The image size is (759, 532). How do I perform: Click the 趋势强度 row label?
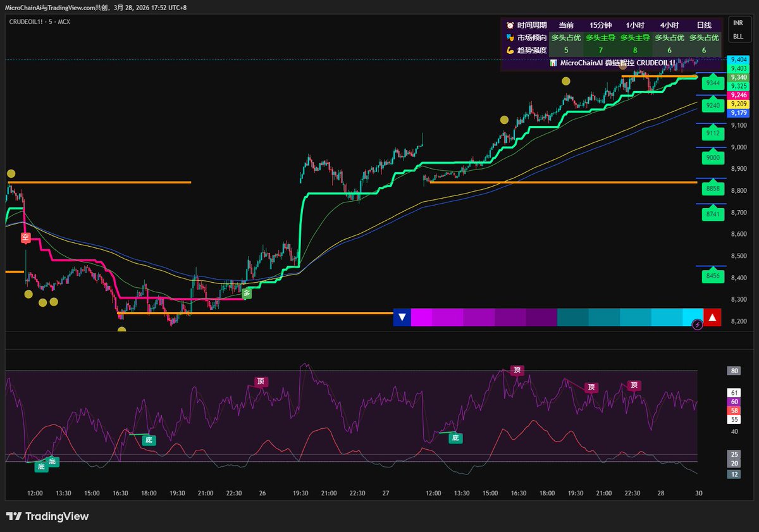pyautogui.click(x=532, y=49)
